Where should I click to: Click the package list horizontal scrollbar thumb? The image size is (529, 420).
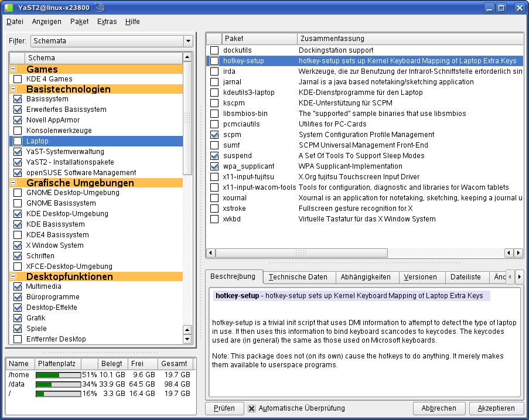(302, 252)
